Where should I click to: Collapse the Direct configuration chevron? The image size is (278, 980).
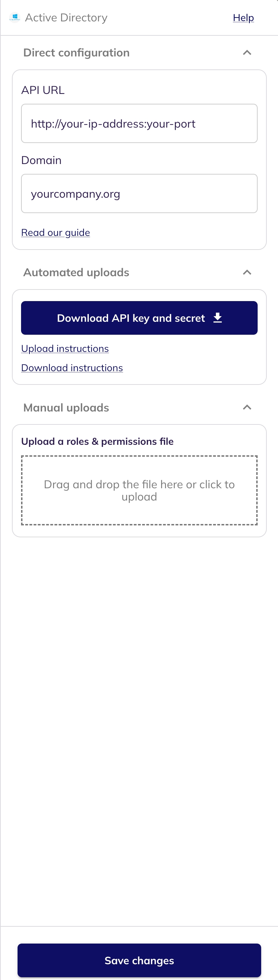pyautogui.click(x=247, y=53)
